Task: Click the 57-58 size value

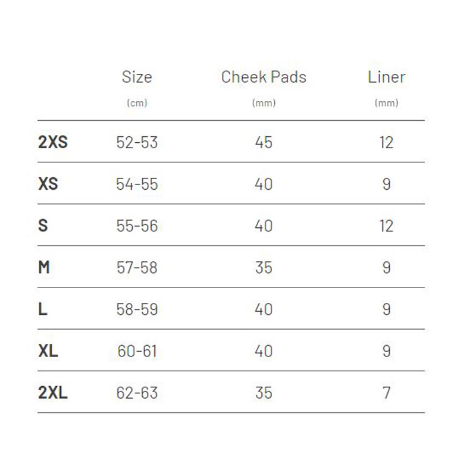Action: pos(137,268)
